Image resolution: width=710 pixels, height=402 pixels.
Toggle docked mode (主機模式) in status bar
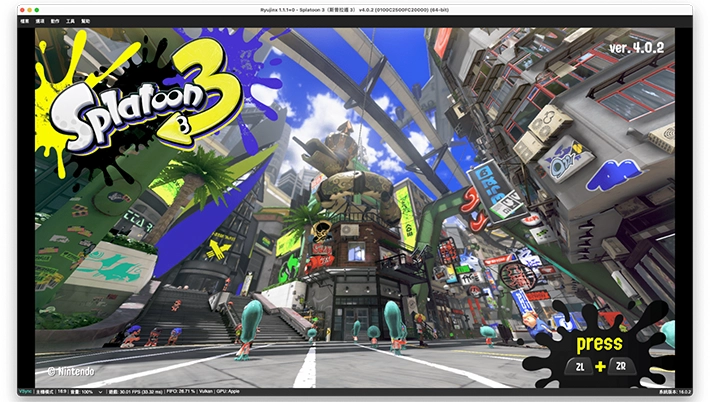[x=45, y=392]
